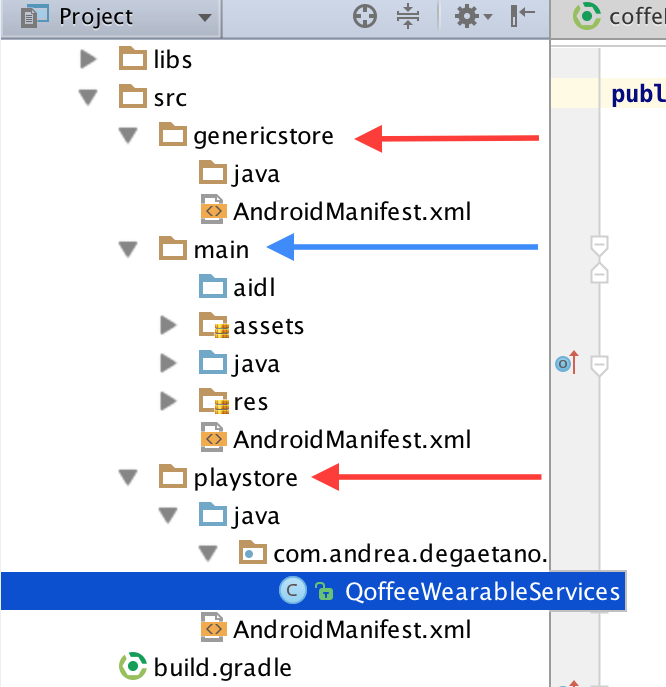Toggle the upper code fold marker in gutter
Screen dimensions: 666x687
click(599, 245)
